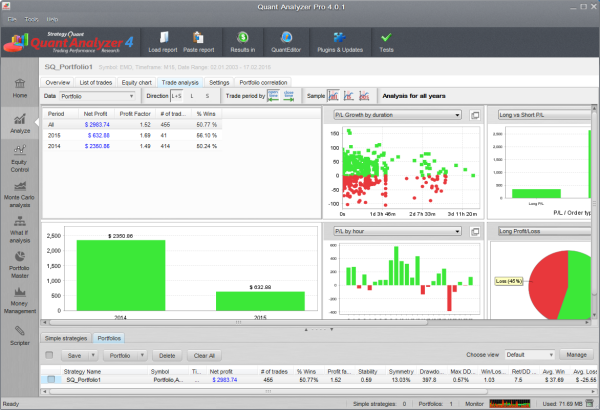The height and width of the screenshot is (410, 600).
Task: Open Portfolio Master in the sidebar
Action: (20, 265)
